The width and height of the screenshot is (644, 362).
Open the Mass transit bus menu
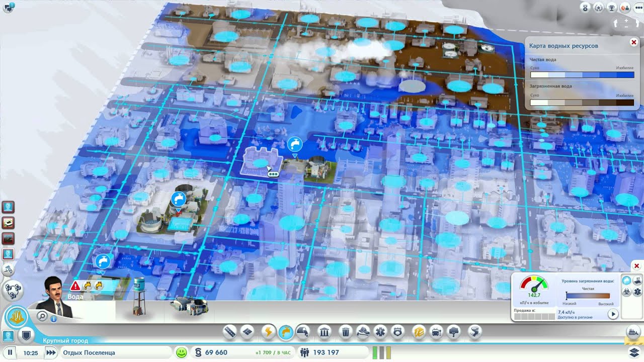click(x=436, y=331)
